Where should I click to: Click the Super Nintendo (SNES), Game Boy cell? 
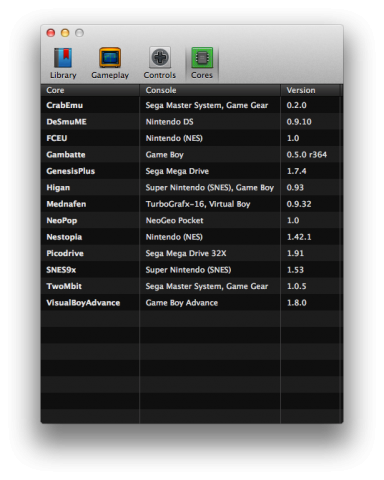pos(210,188)
